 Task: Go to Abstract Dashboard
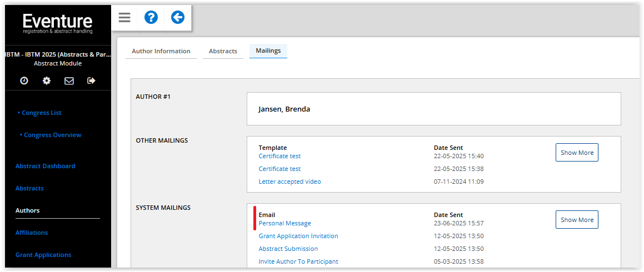(45, 166)
